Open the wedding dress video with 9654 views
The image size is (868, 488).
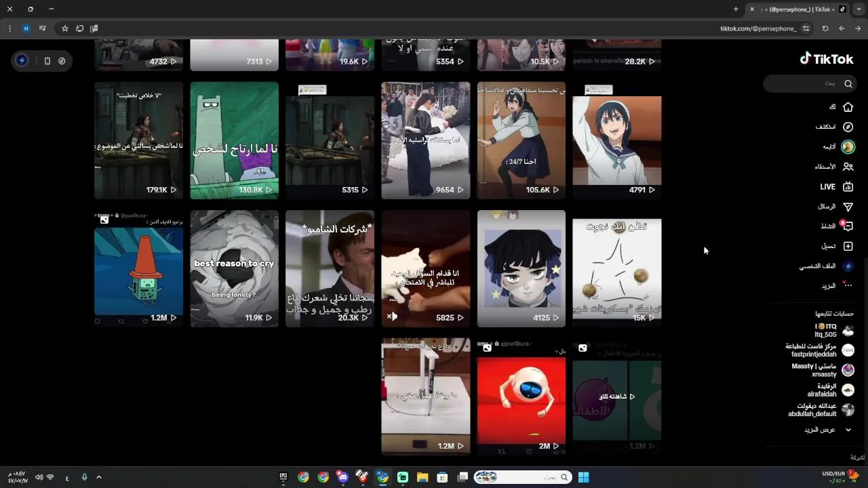click(x=425, y=140)
